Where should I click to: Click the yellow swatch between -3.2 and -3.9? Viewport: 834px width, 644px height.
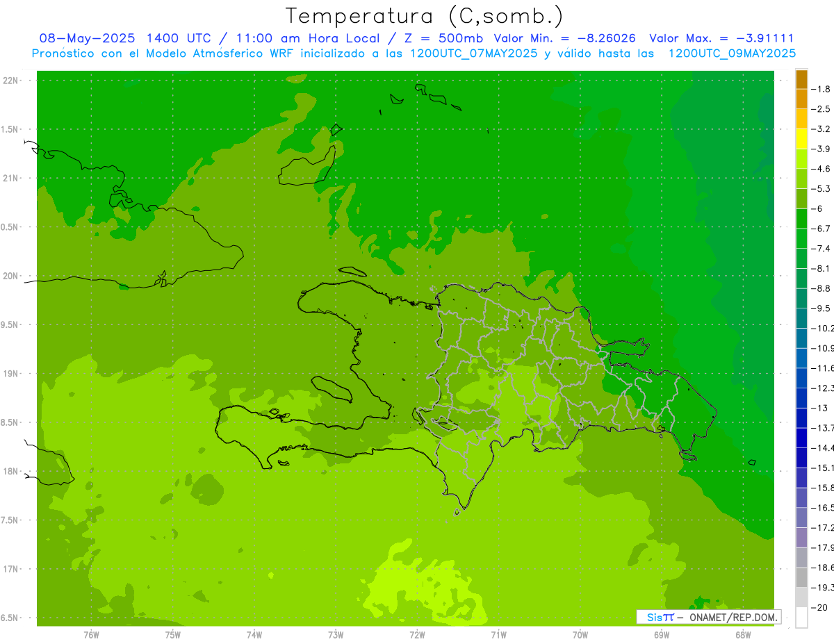(x=801, y=139)
